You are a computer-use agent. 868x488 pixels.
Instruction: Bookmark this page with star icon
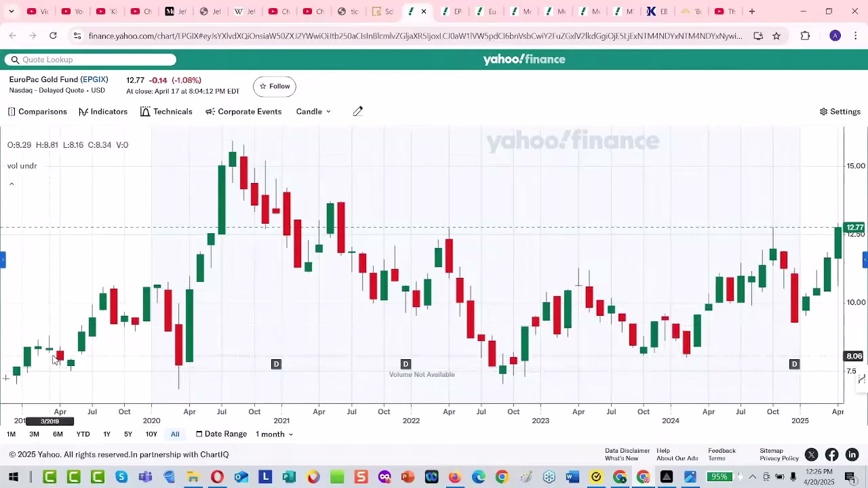pyautogui.click(x=776, y=36)
